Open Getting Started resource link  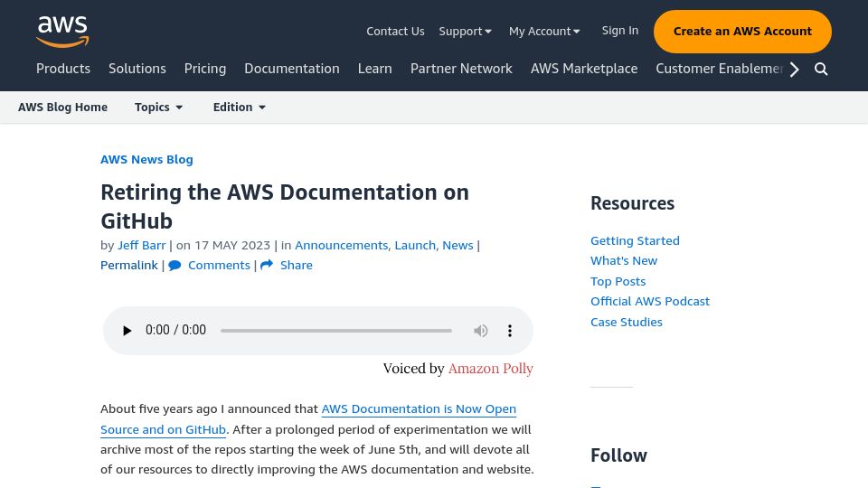coord(635,240)
